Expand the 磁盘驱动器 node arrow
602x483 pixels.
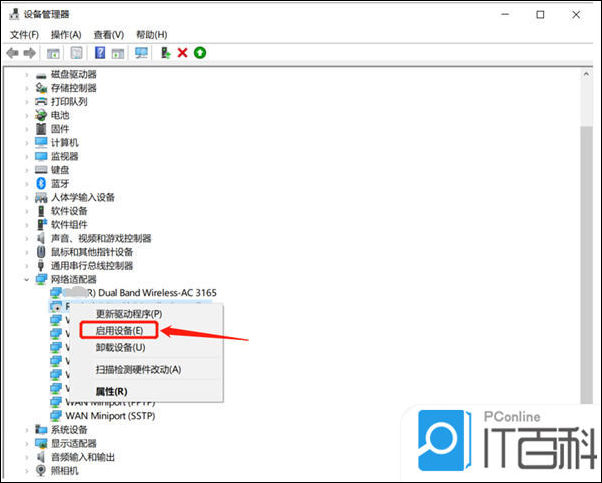[x=26, y=74]
